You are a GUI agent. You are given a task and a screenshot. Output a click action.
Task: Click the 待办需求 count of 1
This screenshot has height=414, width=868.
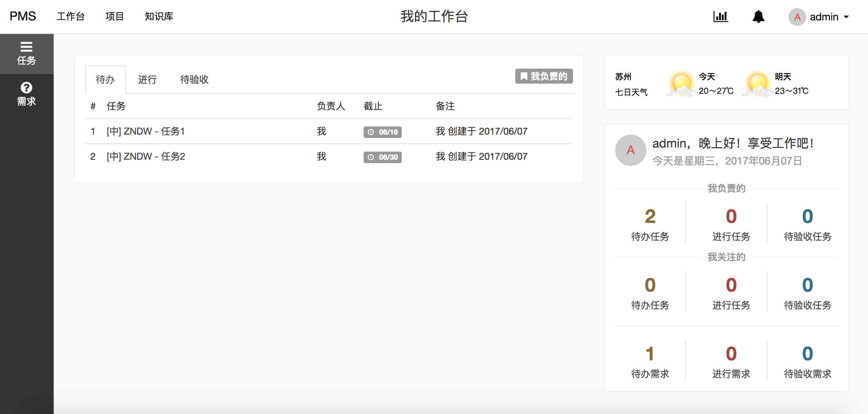click(x=650, y=353)
